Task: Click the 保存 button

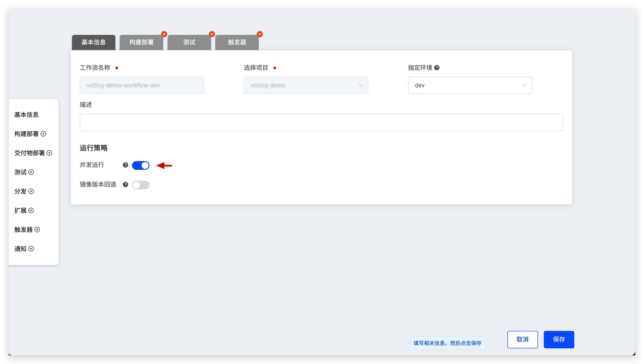Action: pos(559,339)
